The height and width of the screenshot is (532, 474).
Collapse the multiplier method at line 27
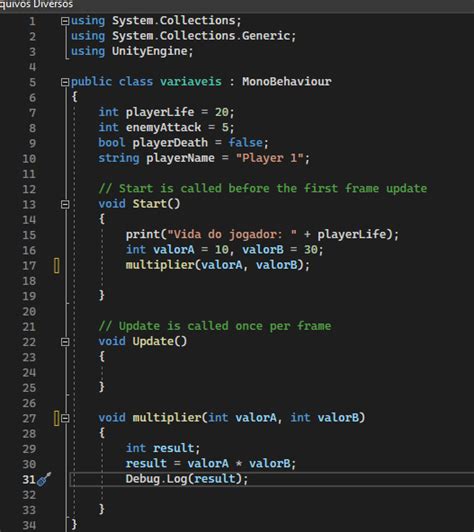65,418
